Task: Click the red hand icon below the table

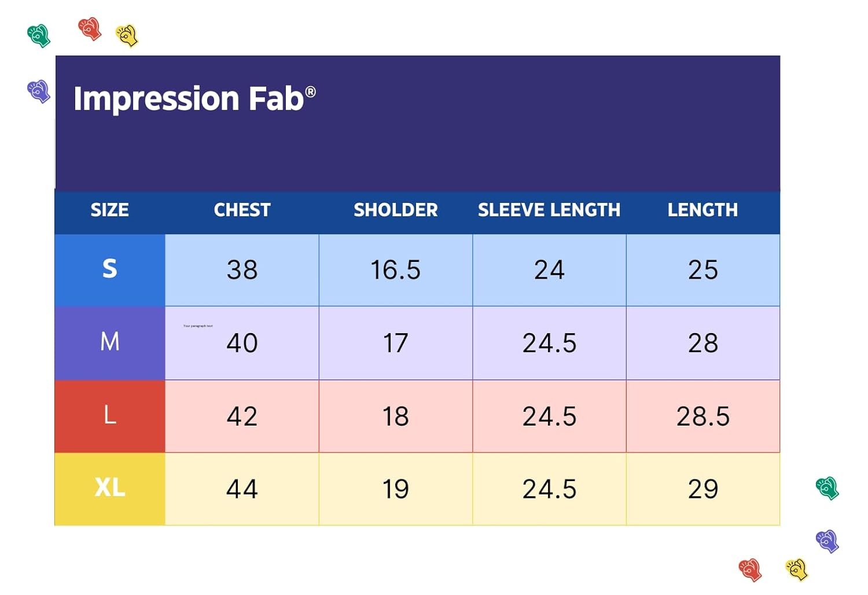Action: pos(751,570)
